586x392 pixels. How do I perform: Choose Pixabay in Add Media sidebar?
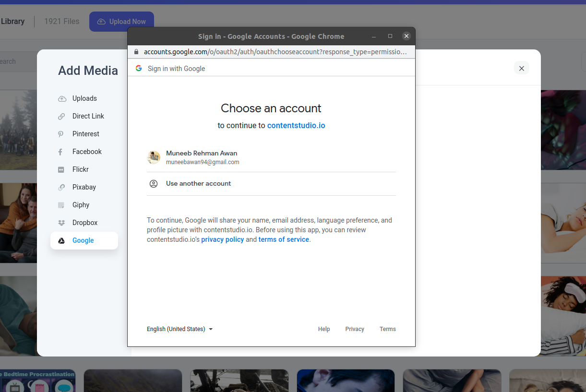pos(84,187)
